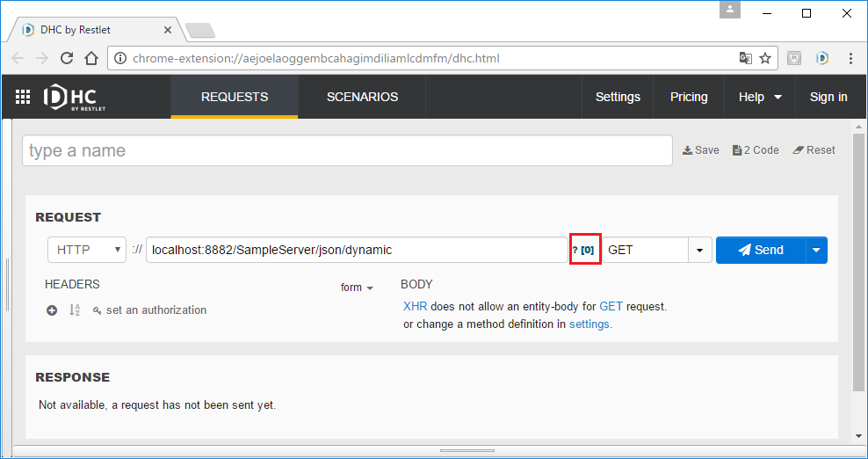Send the request

pos(761,250)
